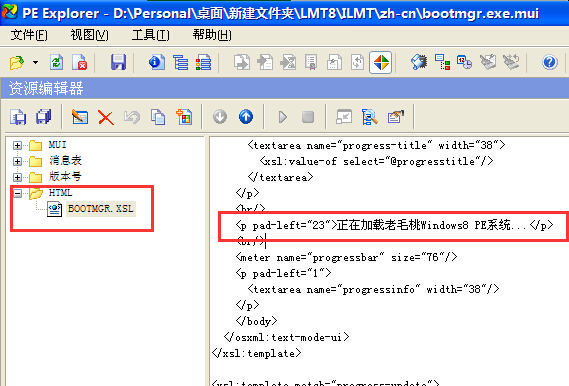Expand the MUI folder node
The height and width of the screenshot is (386, 569).
coord(17,145)
